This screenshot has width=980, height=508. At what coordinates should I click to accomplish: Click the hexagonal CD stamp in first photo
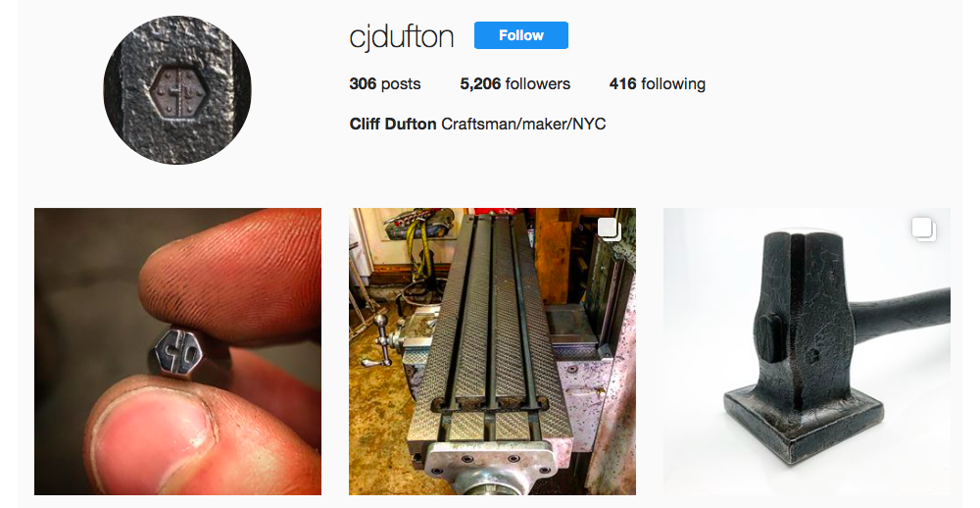[178, 353]
